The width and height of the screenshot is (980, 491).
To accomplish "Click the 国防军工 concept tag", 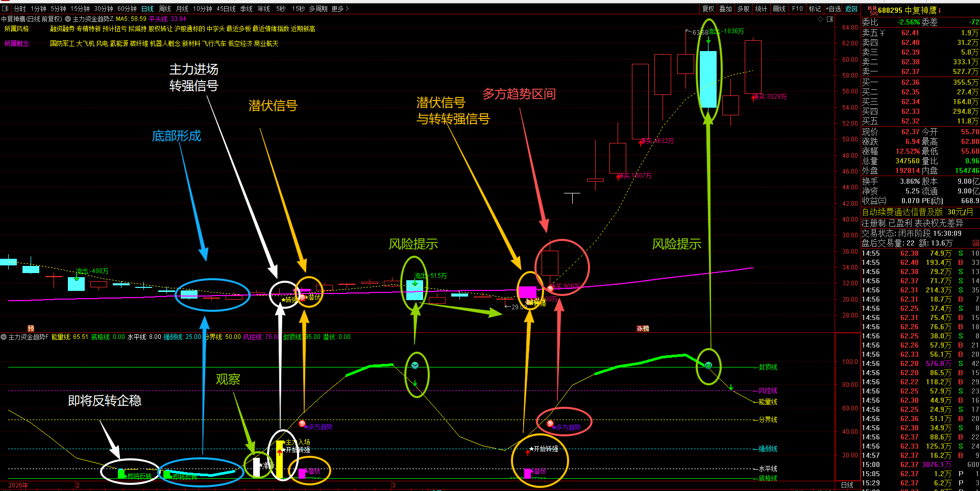I will point(62,44).
